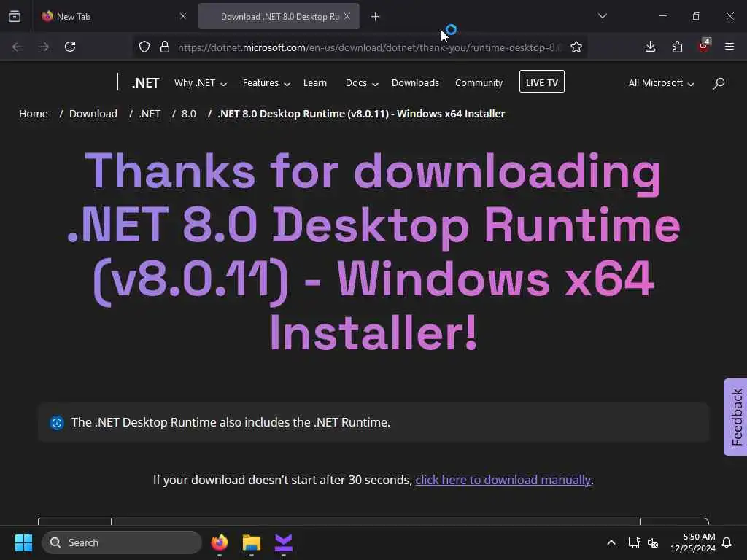Close the Download .NET 8.0 tab

click(x=347, y=16)
